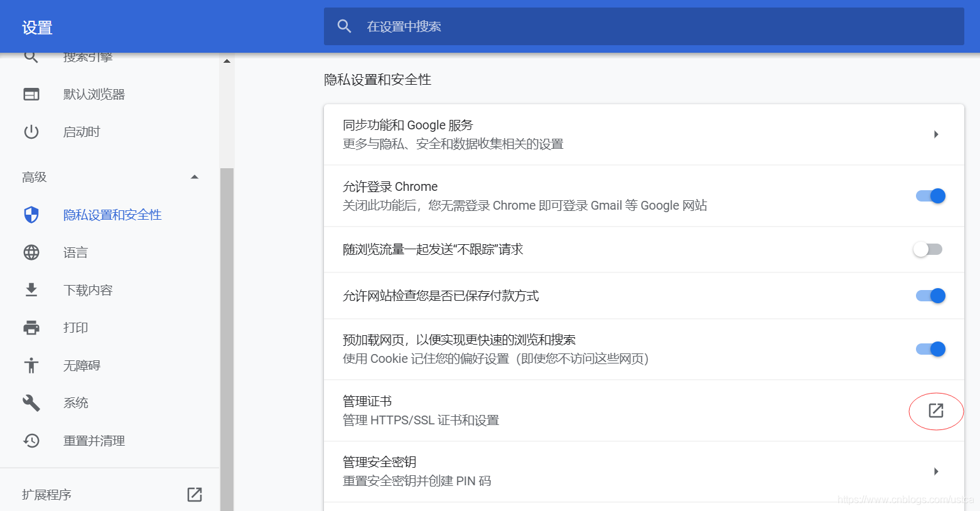
Task: Click the search settings input field
Action: pyautogui.click(x=653, y=26)
